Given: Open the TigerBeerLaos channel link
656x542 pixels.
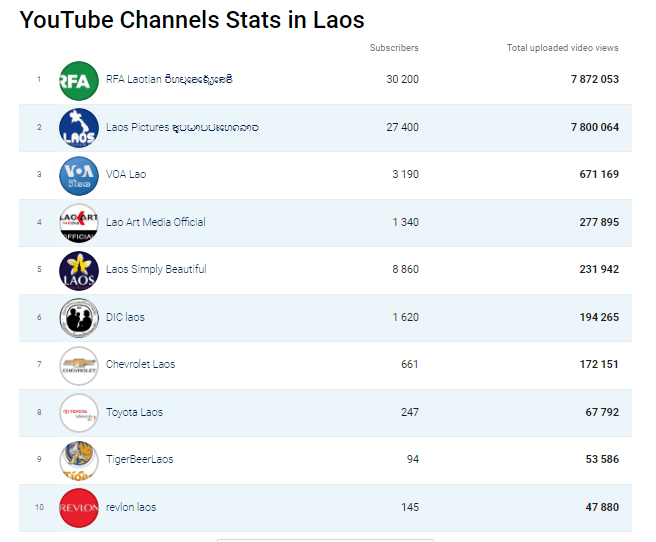Looking at the screenshot, I should [139, 459].
